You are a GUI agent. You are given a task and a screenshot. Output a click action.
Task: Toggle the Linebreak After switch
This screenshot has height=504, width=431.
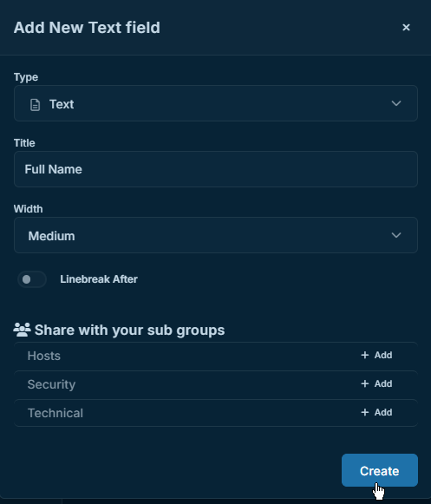32,279
